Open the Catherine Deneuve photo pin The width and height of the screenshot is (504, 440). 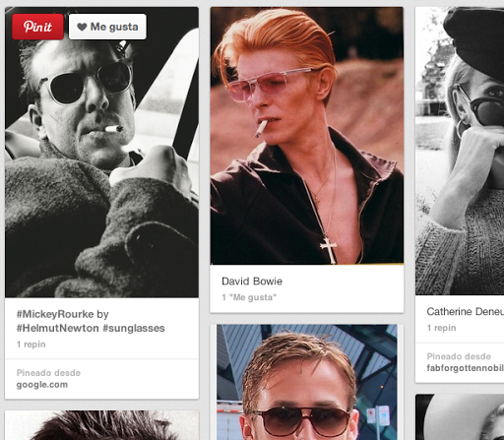[460, 151]
